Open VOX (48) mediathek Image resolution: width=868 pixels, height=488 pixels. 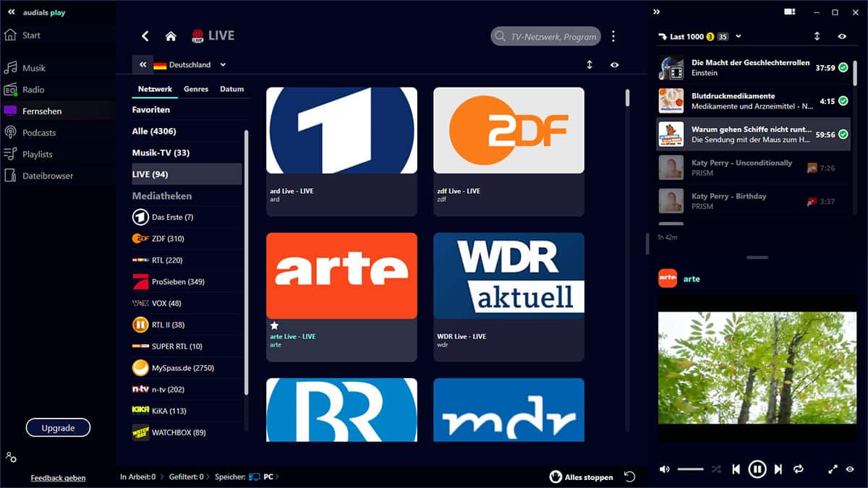(x=187, y=303)
